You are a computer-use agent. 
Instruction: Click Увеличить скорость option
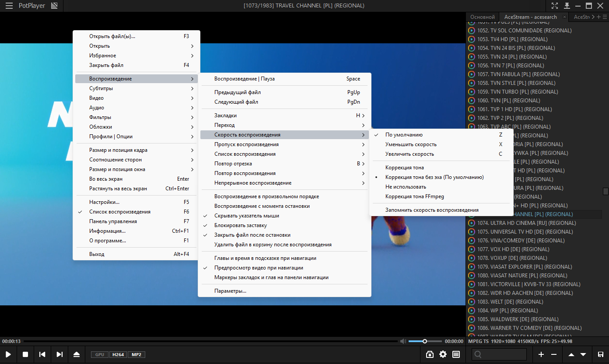441,154
